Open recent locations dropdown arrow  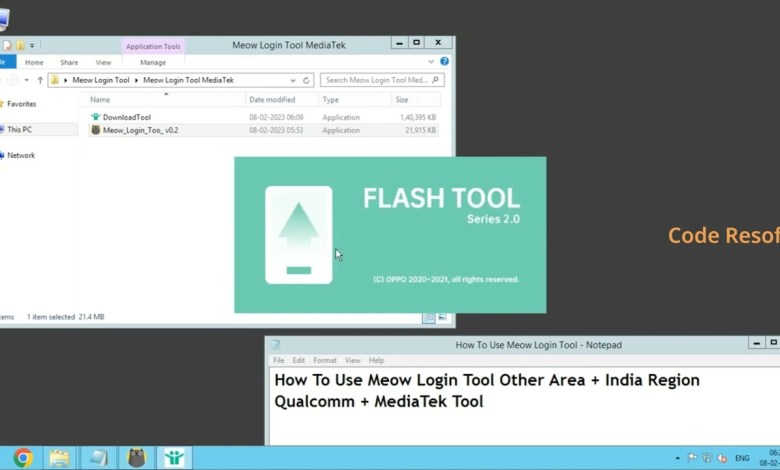point(26,80)
